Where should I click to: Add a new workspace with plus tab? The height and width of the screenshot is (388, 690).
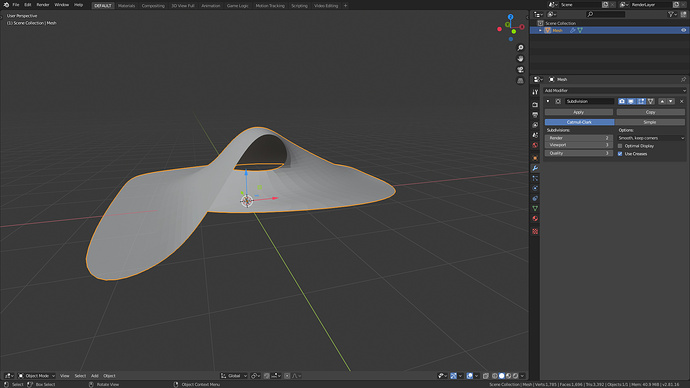(x=345, y=6)
